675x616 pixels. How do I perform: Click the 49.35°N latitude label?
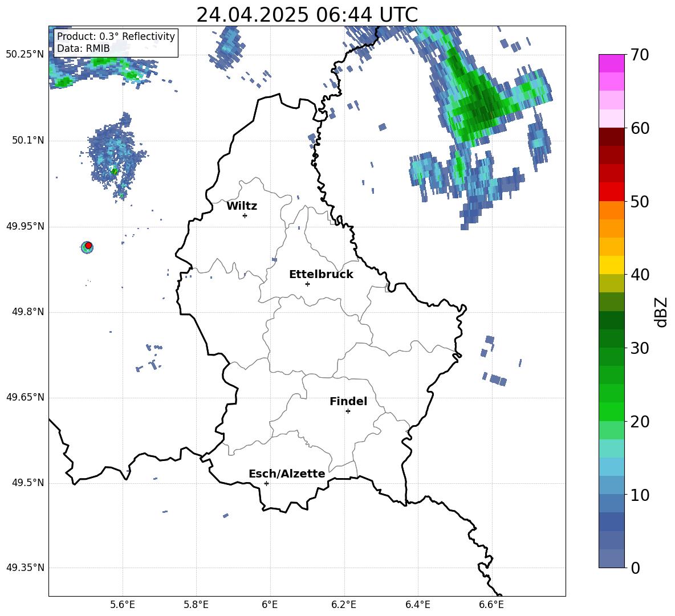pos(25,568)
